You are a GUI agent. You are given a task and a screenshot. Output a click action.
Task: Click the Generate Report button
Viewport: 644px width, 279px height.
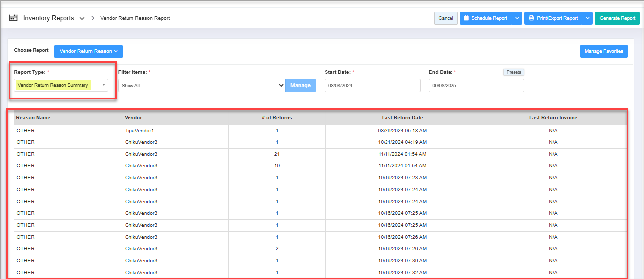coord(617,18)
